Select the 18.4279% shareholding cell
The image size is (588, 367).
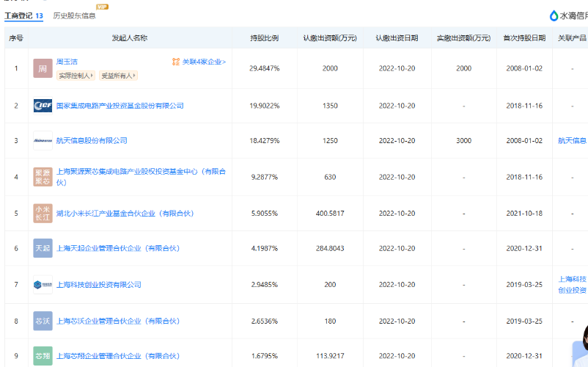(x=265, y=141)
